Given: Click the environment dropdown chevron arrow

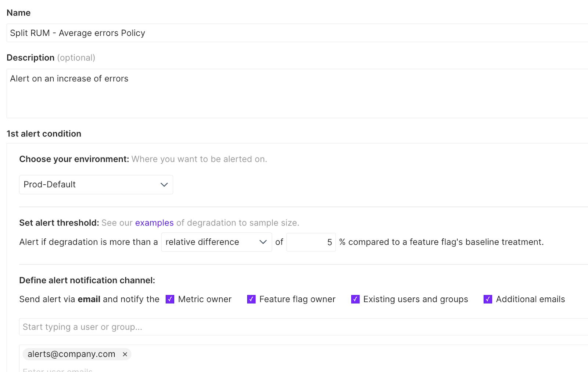Looking at the screenshot, I should (164, 185).
